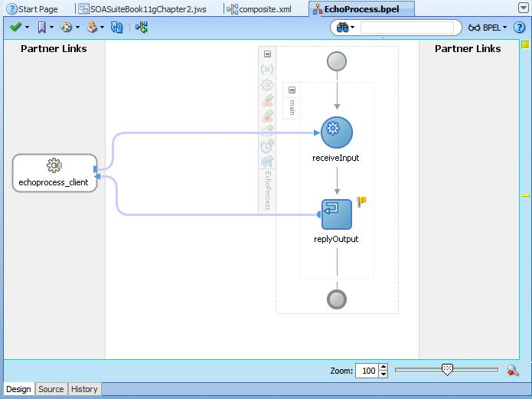Viewport: 532px width, 399px height.
Task: Click the blue refresh arrows icon
Action: coord(116,28)
